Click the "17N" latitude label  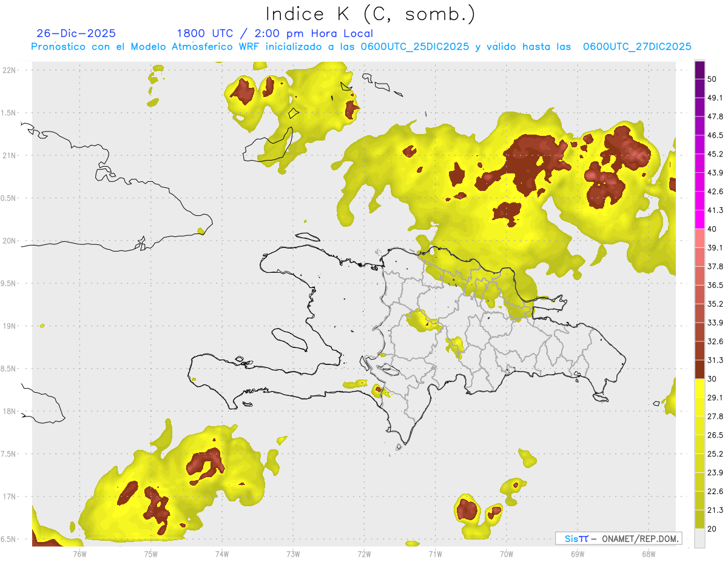(9, 497)
